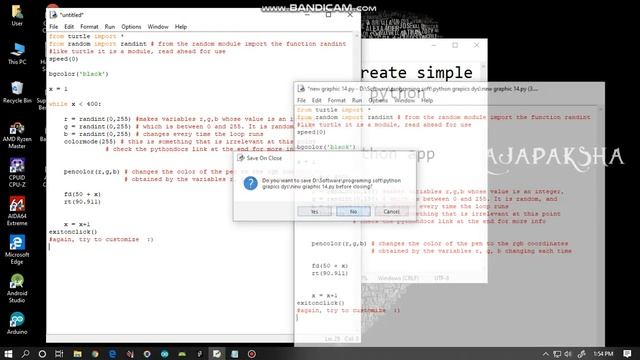640x360 pixels.
Task: Open Android Studio taskbar icon
Action: pos(182,353)
